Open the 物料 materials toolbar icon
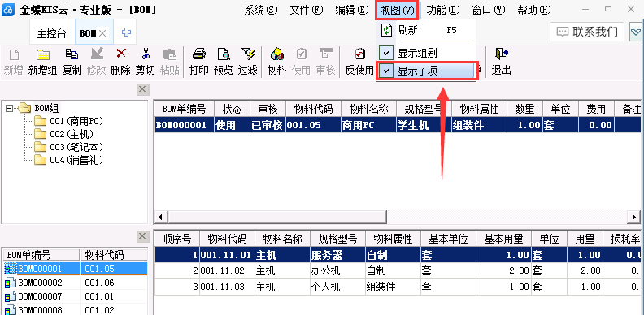Screen dimensions: 644x315 [x=276, y=62]
